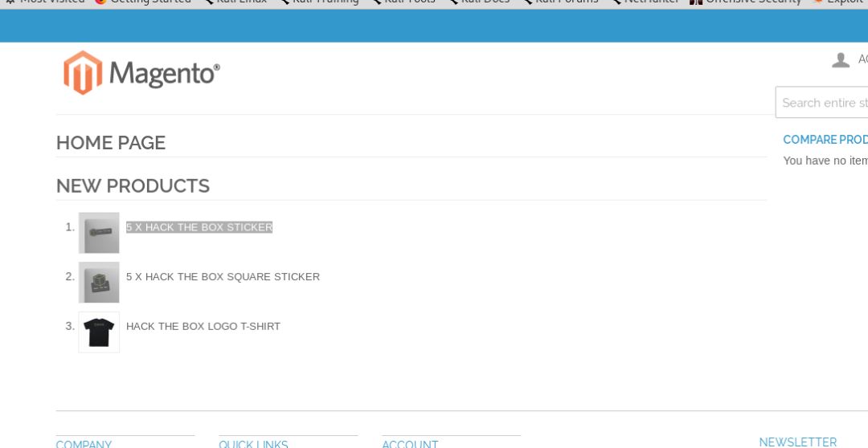Screen dimensions: 868x448
Task: Click the 'You have no items' text
Action: pyautogui.click(x=825, y=161)
